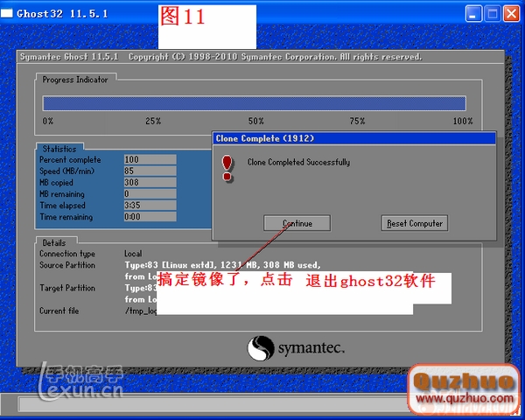Click the MB copied value 308
The image size is (525, 420).
pos(150,182)
